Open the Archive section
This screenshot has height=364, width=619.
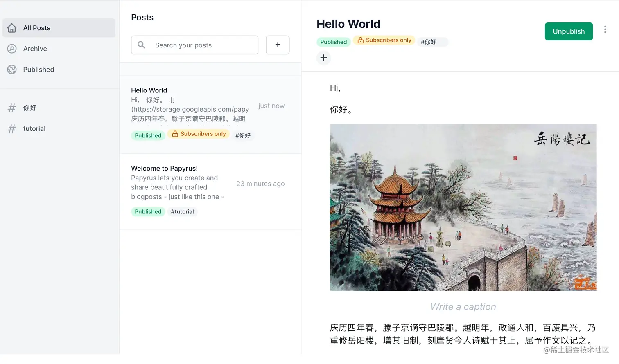[59, 49]
